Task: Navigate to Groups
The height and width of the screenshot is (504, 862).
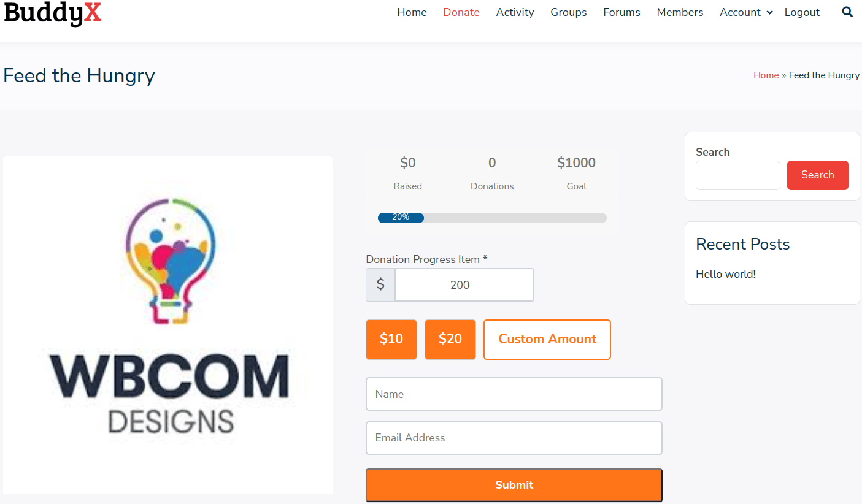Action: (568, 12)
